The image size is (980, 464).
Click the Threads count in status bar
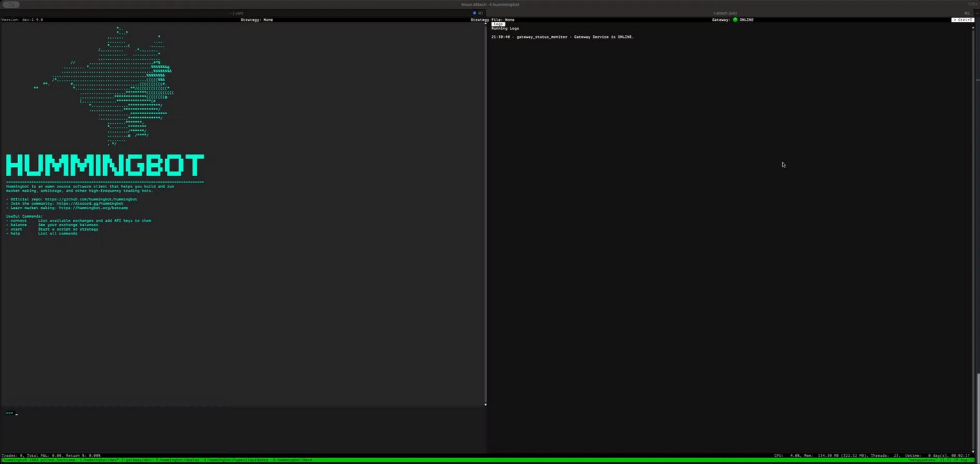[886, 456]
